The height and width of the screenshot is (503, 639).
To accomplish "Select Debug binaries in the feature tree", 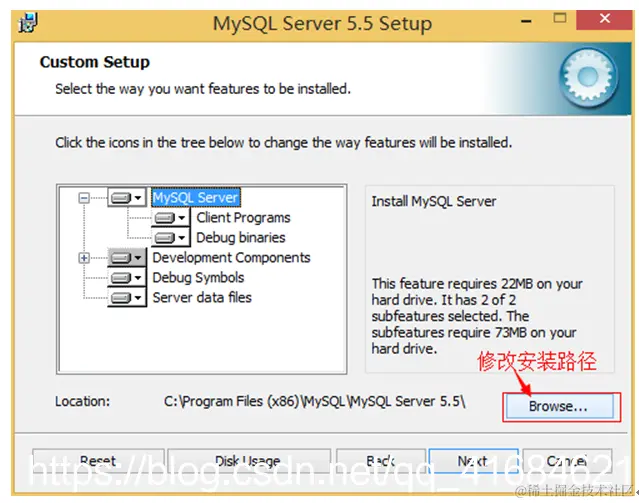I will [x=241, y=238].
